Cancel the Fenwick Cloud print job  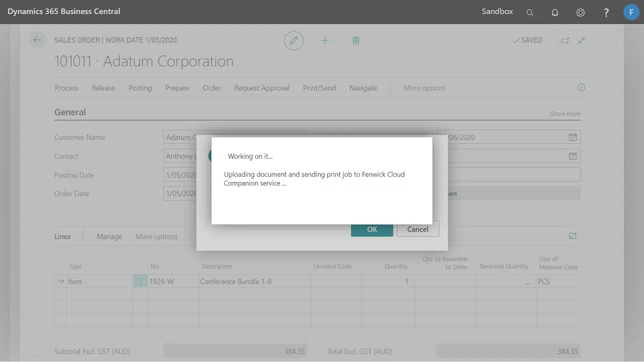[x=418, y=229]
